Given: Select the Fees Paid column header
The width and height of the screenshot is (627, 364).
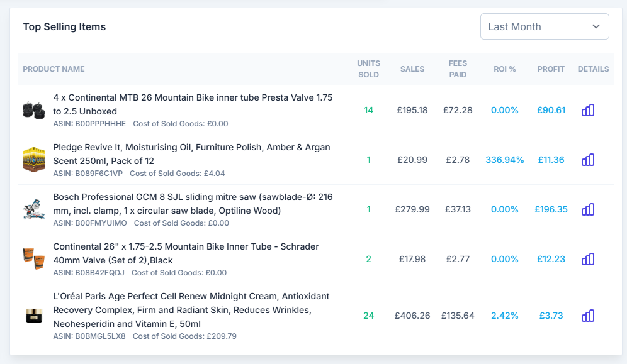Looking at the screenshot, I should tap(457, 69).
